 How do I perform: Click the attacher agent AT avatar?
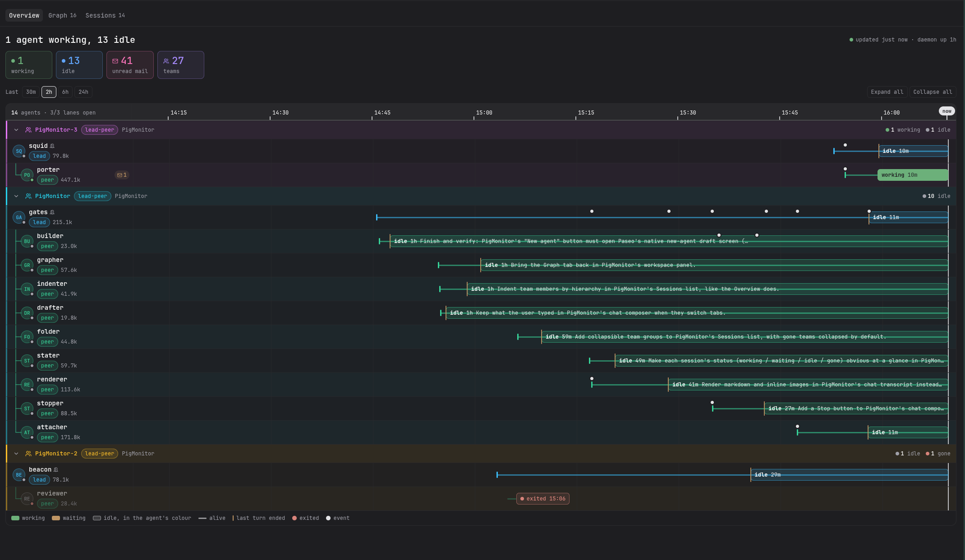pos(27,432)
